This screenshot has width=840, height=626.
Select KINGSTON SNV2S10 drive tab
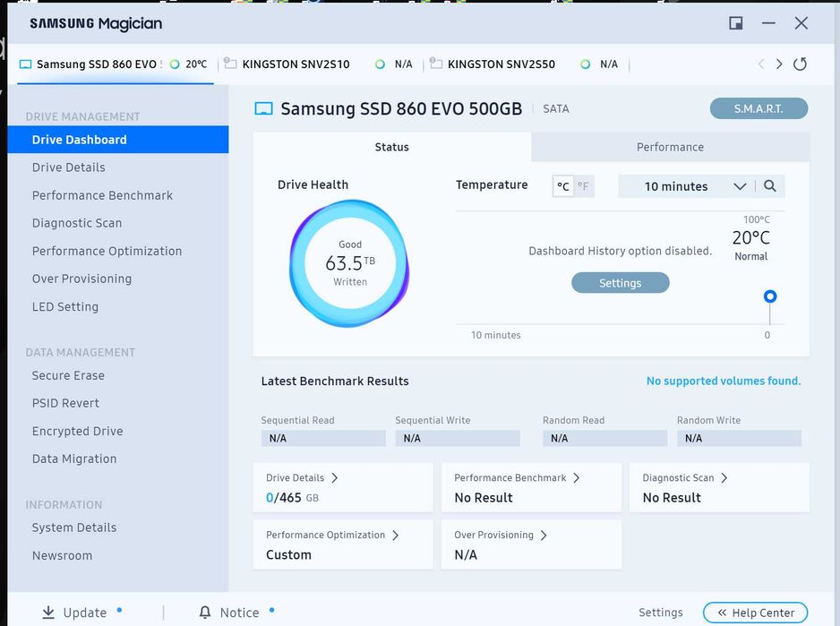[x=321, y=64]
